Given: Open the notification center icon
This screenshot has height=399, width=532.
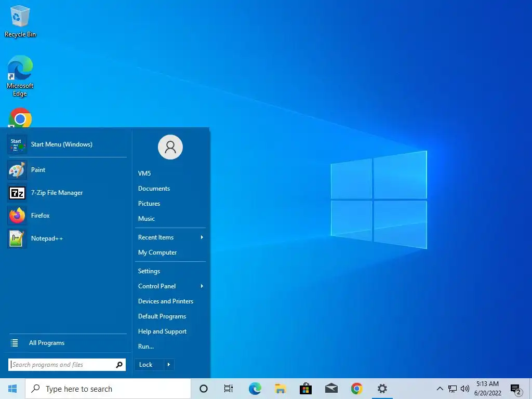Looking at the screenshot, I should [516, 390].
